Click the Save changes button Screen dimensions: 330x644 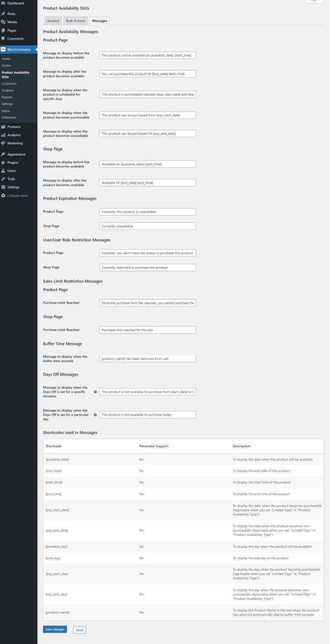pos(55,629)
